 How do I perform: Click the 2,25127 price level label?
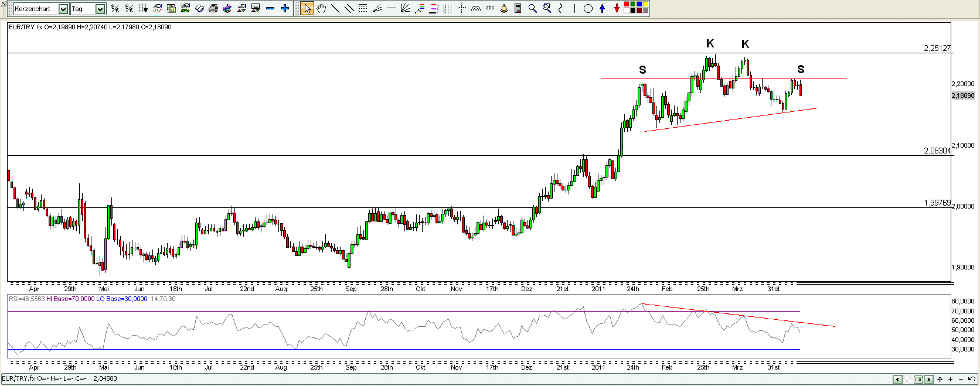click(x=937, y=49)
